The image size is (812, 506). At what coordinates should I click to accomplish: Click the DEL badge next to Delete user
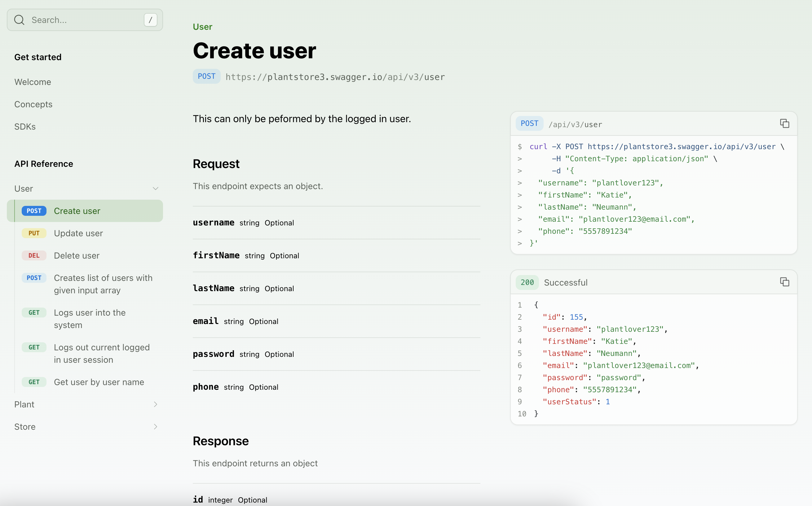34,255
